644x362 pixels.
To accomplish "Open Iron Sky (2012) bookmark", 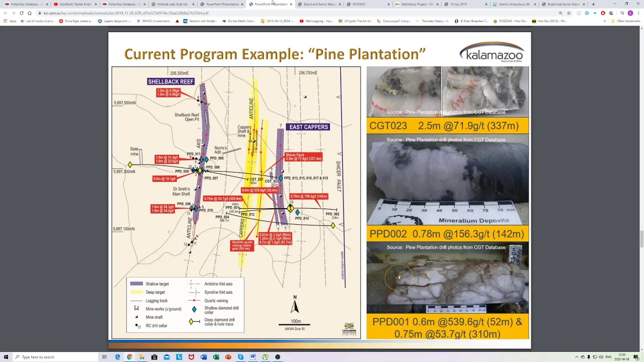I will (x=549, y=21).
